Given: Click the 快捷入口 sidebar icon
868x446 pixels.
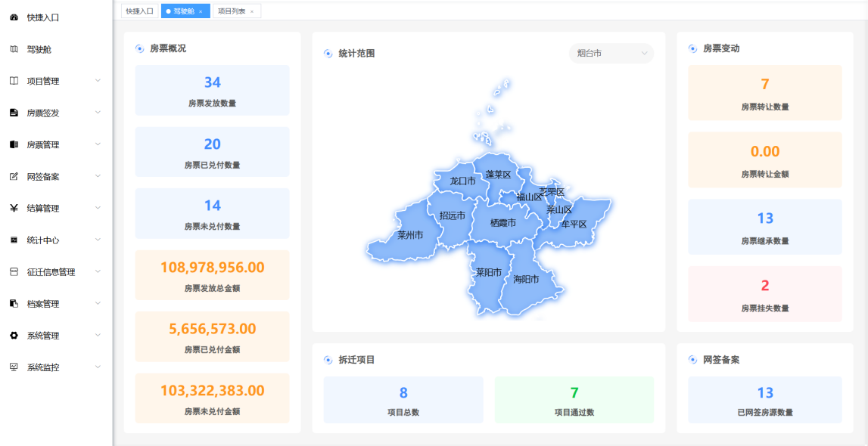Looking at the screenshot, I should pyautogui.click(x=15, y=17).
